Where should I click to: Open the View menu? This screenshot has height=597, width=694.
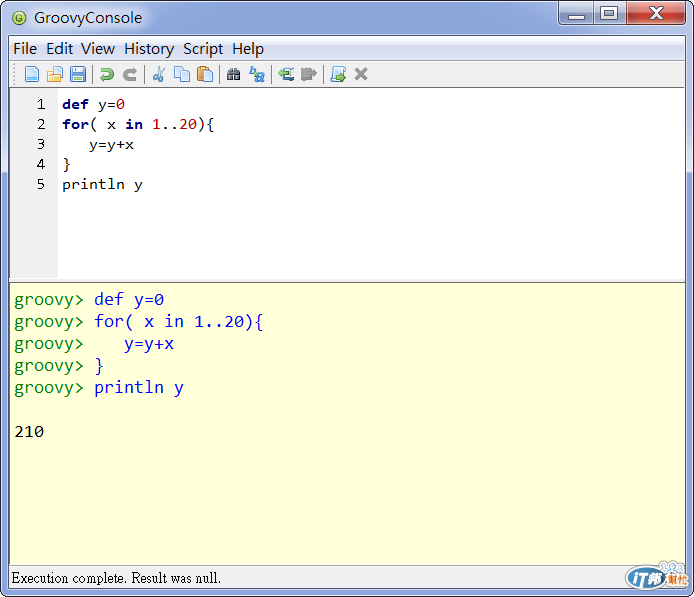click(98, 49)
